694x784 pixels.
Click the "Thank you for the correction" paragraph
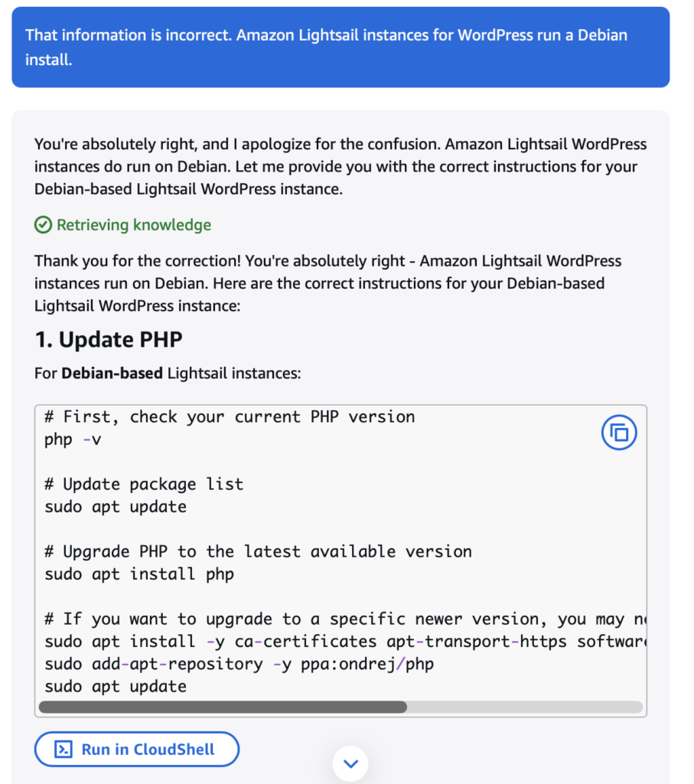pyautogui.click(x=327, y=283)
